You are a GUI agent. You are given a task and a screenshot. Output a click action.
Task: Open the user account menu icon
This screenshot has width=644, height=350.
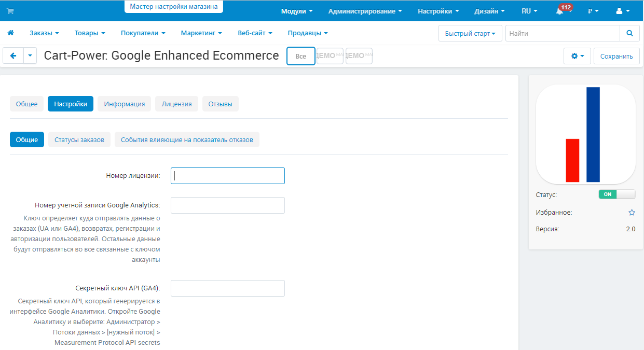tap(623, 11)
